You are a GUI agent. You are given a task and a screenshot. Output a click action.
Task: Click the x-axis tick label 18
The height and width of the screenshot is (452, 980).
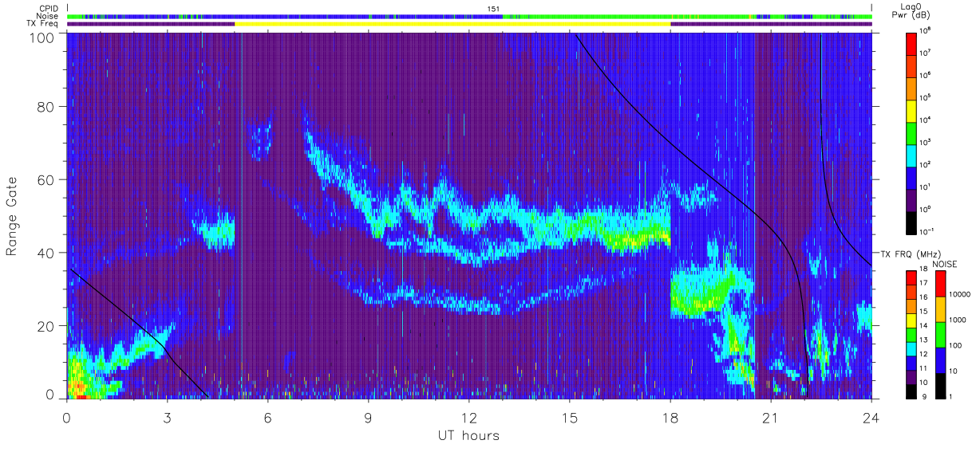coord(670,418)
